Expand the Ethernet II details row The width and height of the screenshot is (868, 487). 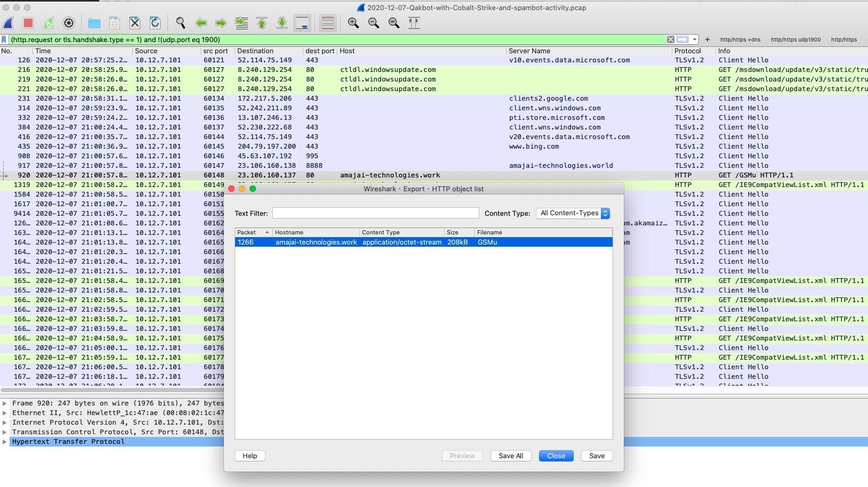(x=5, y=413)
